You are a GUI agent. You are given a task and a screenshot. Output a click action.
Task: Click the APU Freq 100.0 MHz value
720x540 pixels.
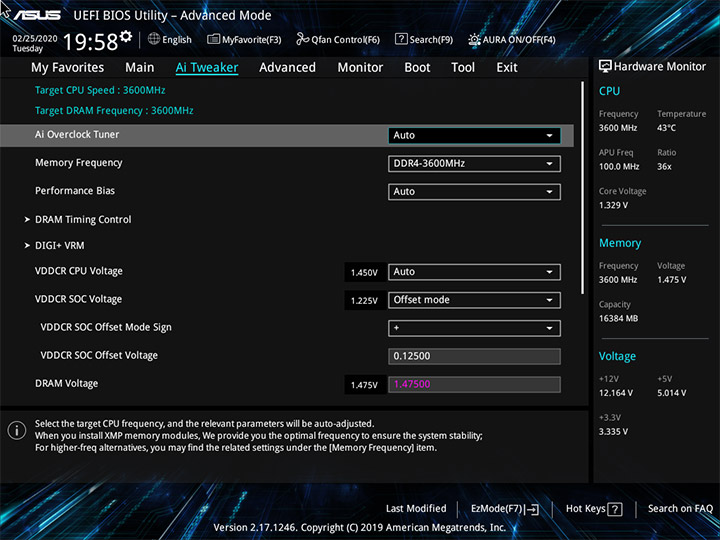[x=619, y=167]
